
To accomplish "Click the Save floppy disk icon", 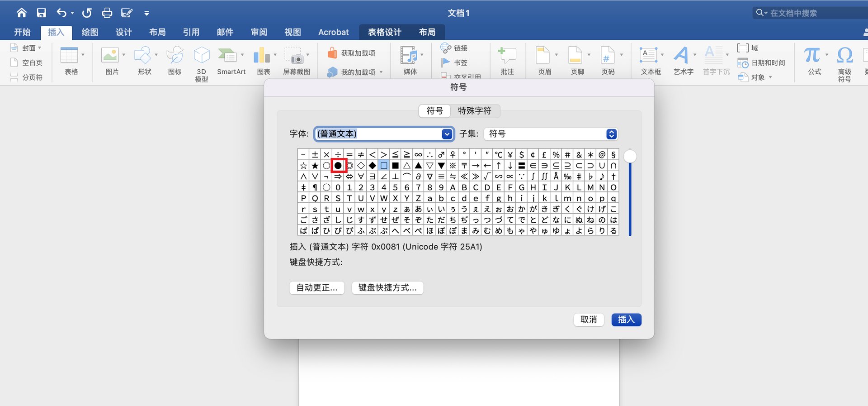I will [42, 13].
